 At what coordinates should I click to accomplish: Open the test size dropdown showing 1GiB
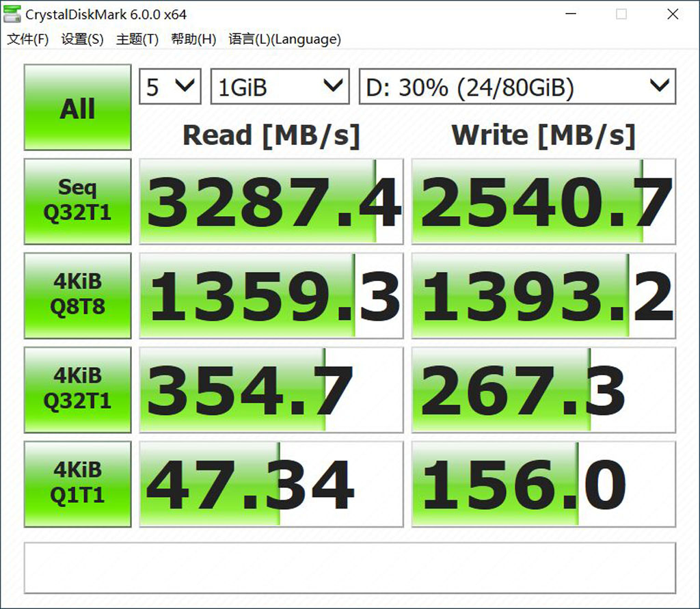point(279,86)
